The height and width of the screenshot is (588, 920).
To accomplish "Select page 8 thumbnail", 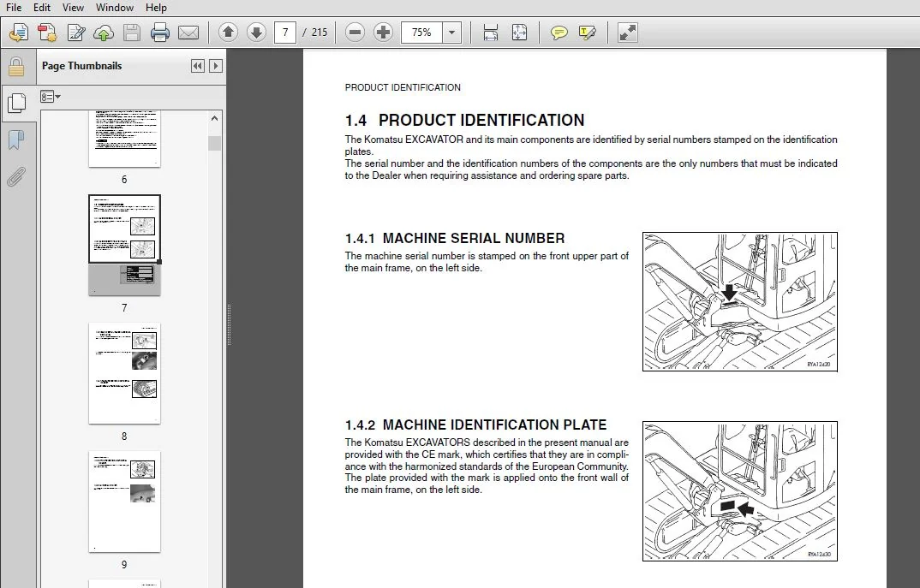I will click(x=124, y=373).
